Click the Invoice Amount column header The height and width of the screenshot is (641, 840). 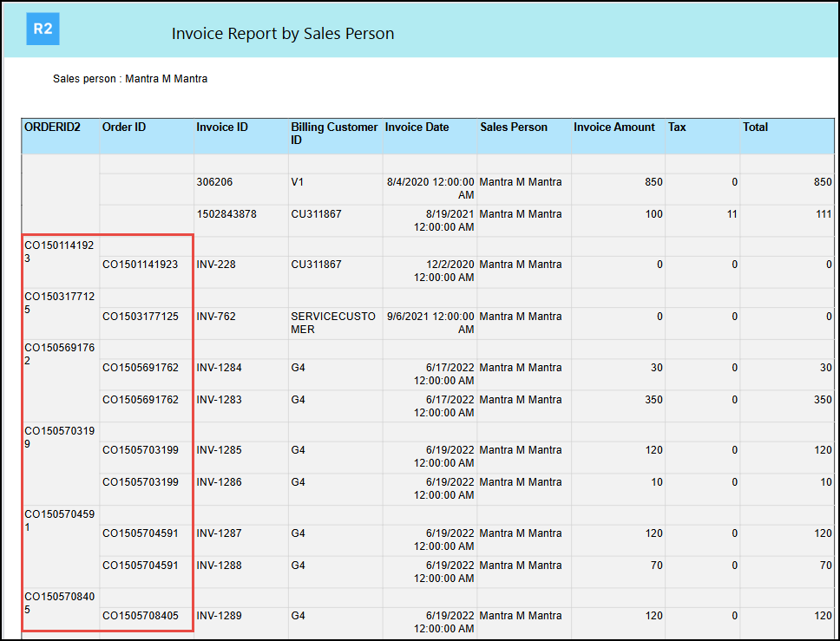[x=614, y=128]
